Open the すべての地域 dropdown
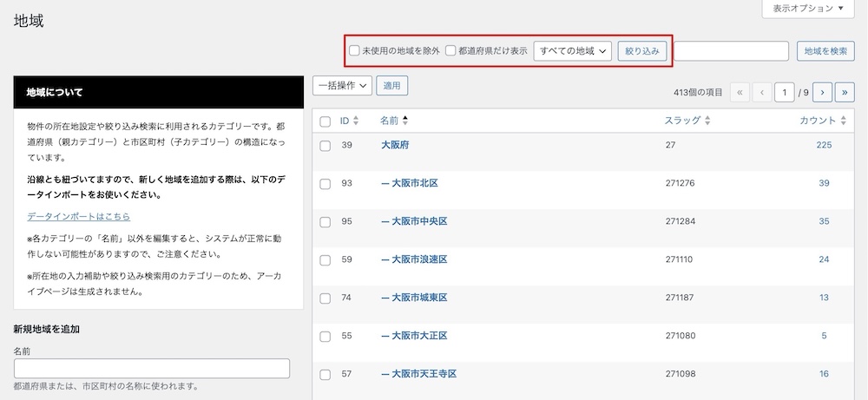Screen dimensions: 868x400 click(572, 51)
